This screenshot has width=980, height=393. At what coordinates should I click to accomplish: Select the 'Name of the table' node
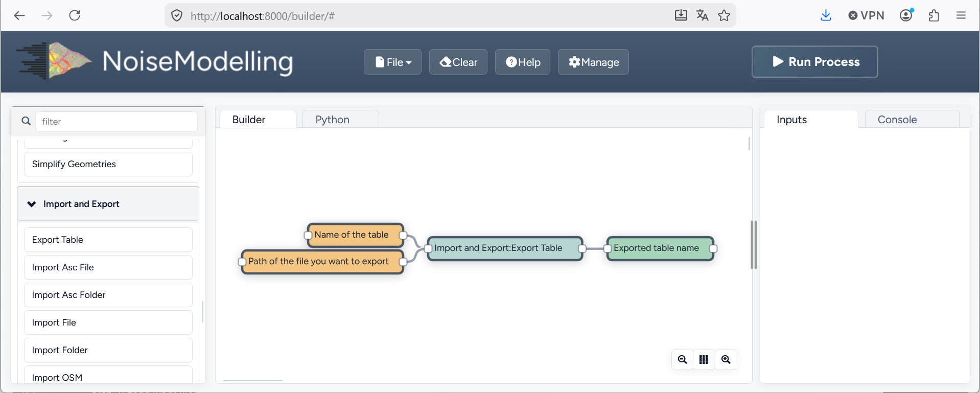pos(355,235)
